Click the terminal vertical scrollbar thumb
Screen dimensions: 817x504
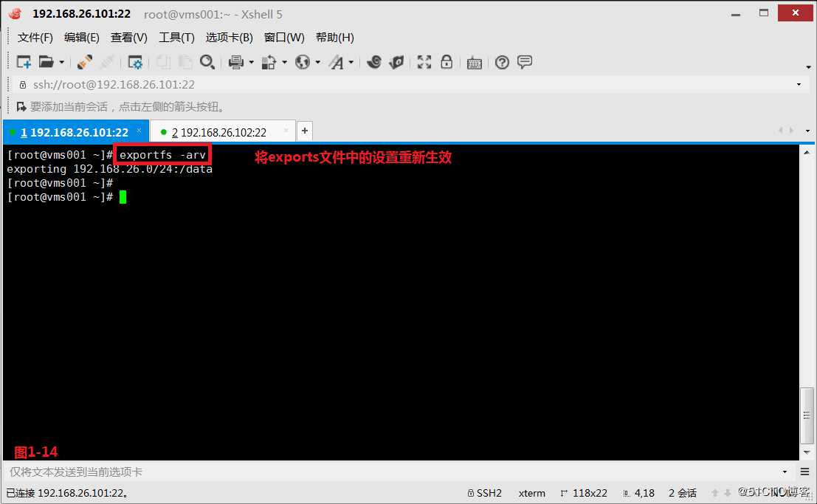(x=807, y=415)
